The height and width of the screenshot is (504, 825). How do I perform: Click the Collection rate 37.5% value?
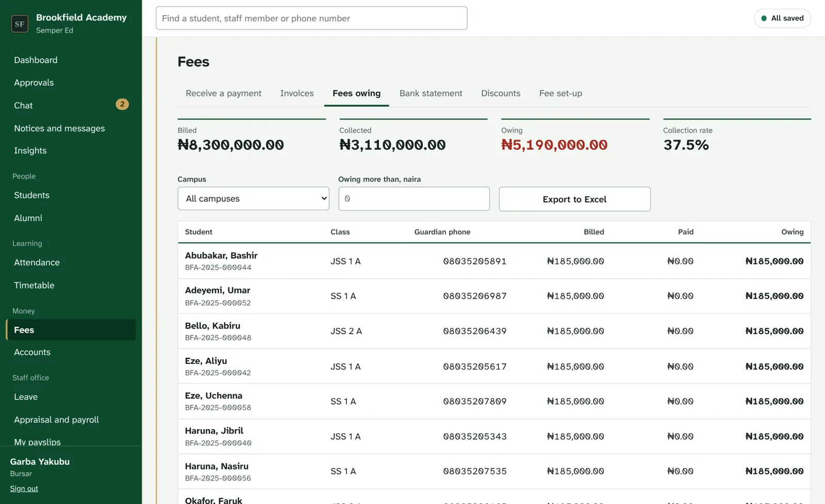tap(686, 145)
